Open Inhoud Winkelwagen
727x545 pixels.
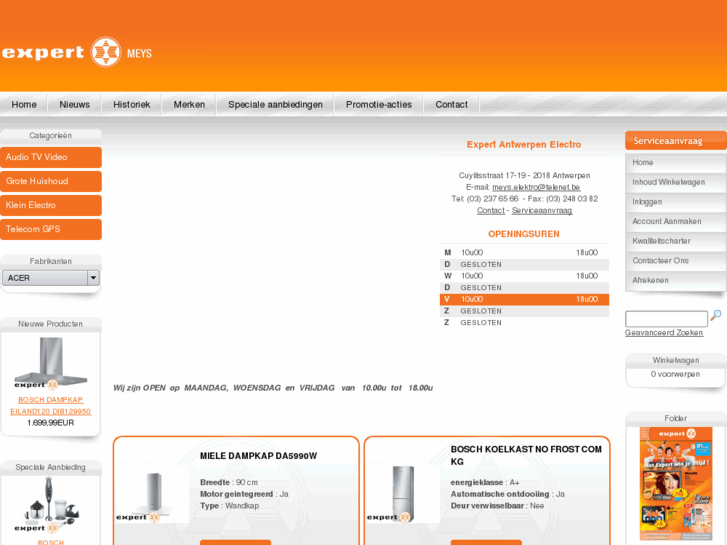tap(676, 182)
